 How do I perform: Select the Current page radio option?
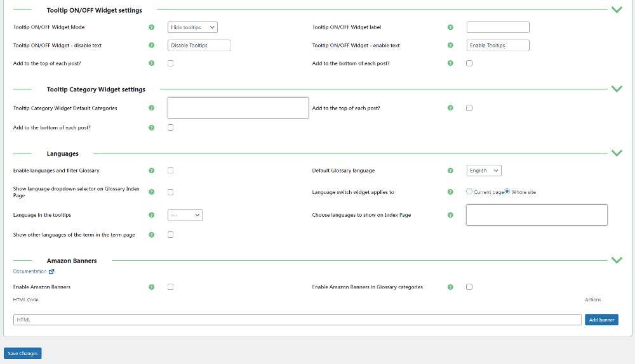[469, 192]
